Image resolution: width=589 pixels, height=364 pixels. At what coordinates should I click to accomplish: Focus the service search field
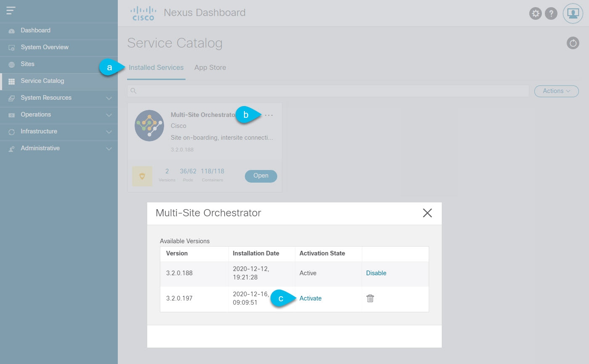point(328,91)
